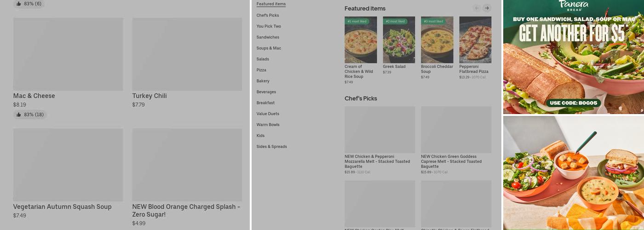
Task: Jump to the Soups & Mac category
Action: pos(269,48)
